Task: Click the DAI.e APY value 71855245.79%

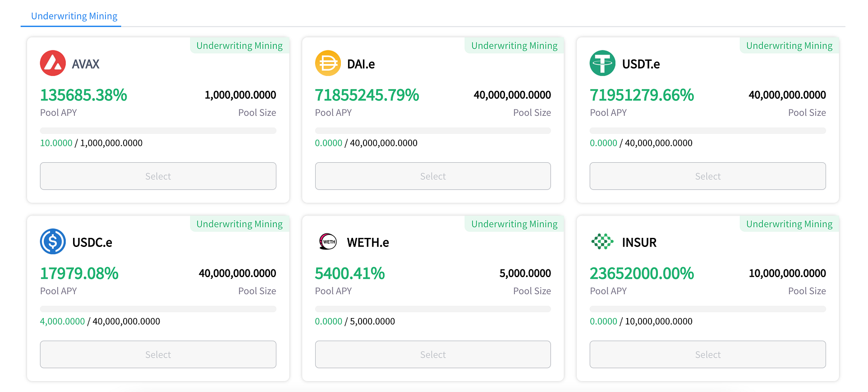Action: (367, 95)
